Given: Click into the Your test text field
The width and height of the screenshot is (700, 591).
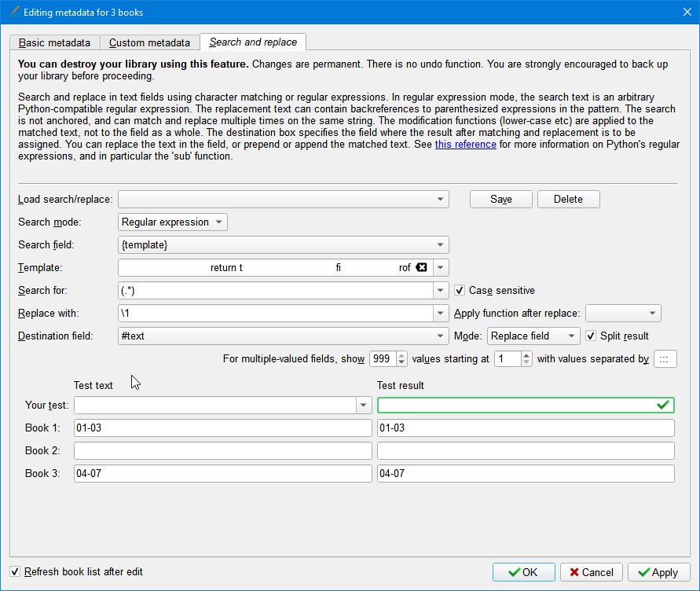Looking at the screenshot, I should pos(214,406).
